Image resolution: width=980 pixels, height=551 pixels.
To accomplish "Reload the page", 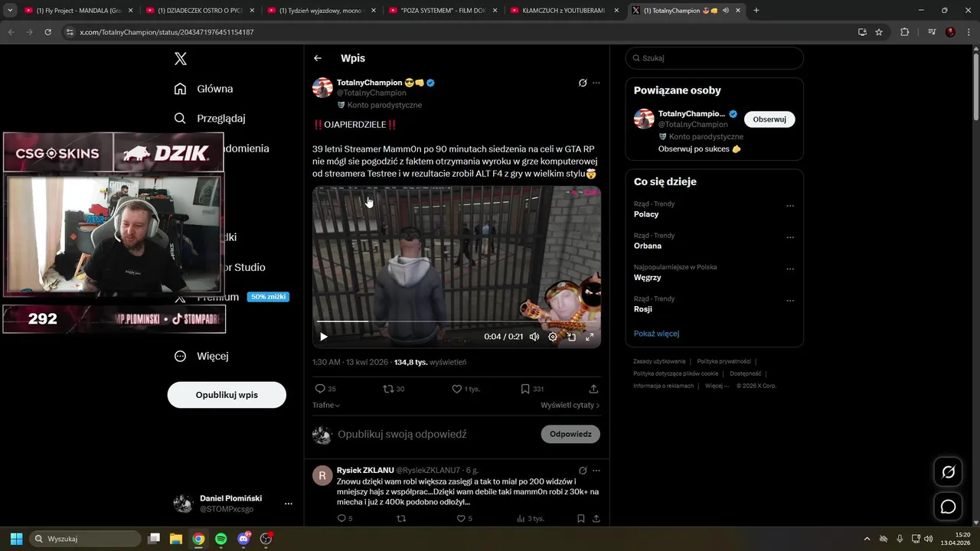I will point(47,32).
